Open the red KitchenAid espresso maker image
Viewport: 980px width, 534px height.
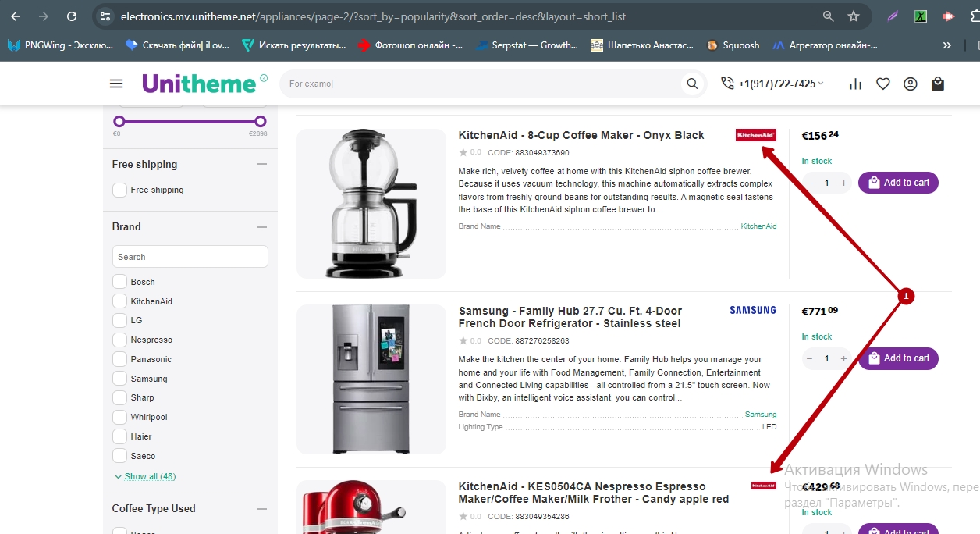[x=371, y=507]
